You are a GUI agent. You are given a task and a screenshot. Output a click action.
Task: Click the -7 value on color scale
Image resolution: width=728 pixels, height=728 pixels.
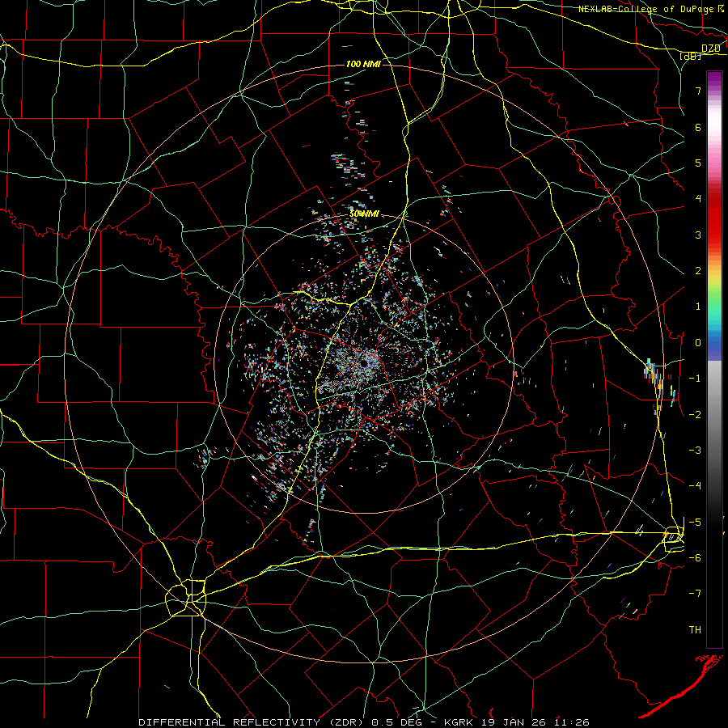695,594
